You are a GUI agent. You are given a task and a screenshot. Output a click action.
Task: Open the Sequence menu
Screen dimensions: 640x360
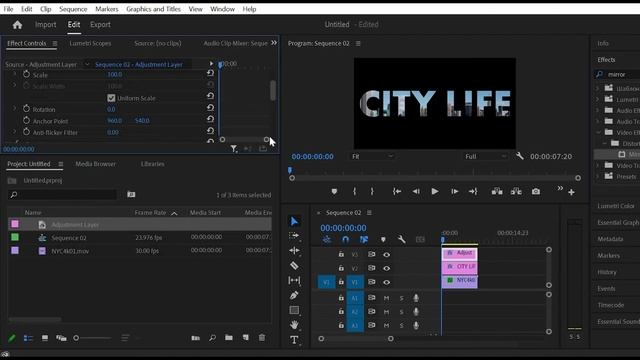point(73,9)
